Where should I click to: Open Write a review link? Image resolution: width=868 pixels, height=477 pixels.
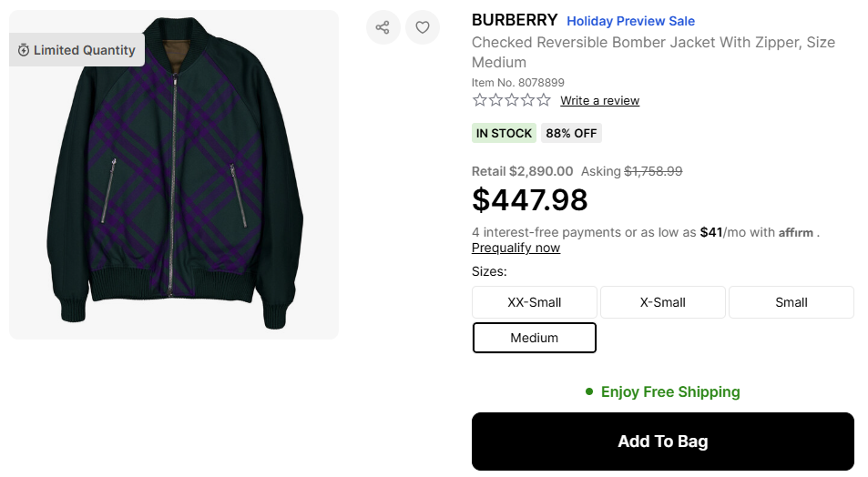tap(599, 100)
